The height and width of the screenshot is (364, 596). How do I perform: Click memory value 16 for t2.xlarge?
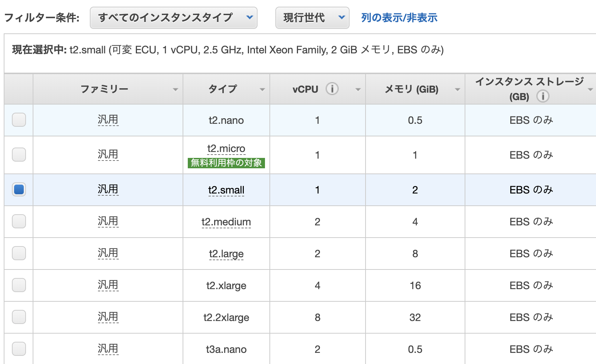415,286
